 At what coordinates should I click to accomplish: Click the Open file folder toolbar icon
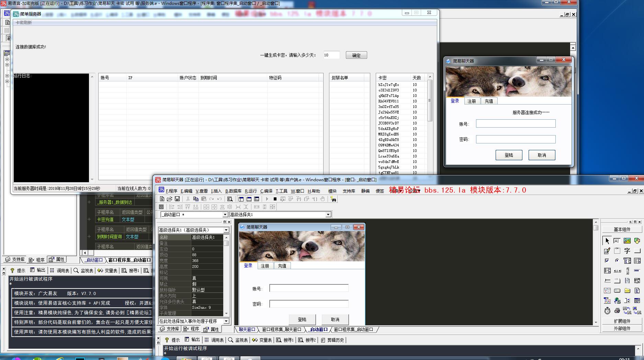(x=169, y=199)
